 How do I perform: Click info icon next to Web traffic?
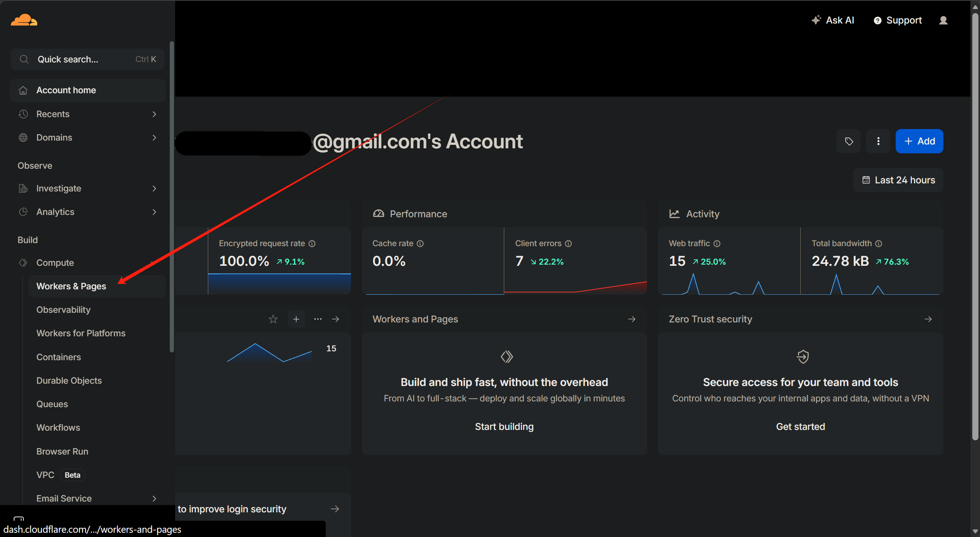pyautogui.click(x=717, y=243)
